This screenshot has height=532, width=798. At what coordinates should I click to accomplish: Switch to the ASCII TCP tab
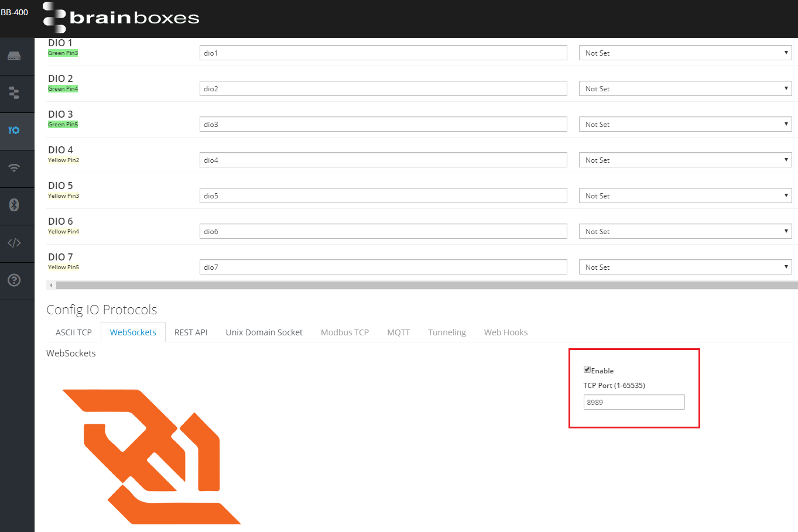74,332
